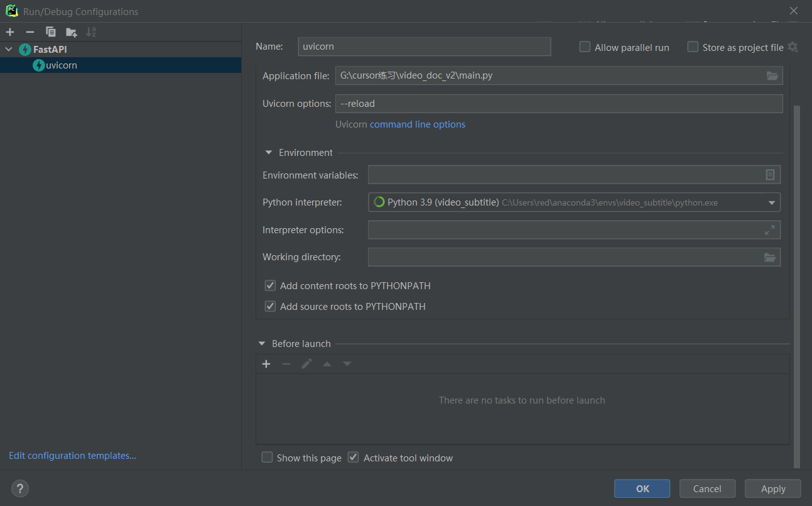Copy the configuration using the duplicate icon
This screenshot has width=812, height=506.
click(51, 32)
